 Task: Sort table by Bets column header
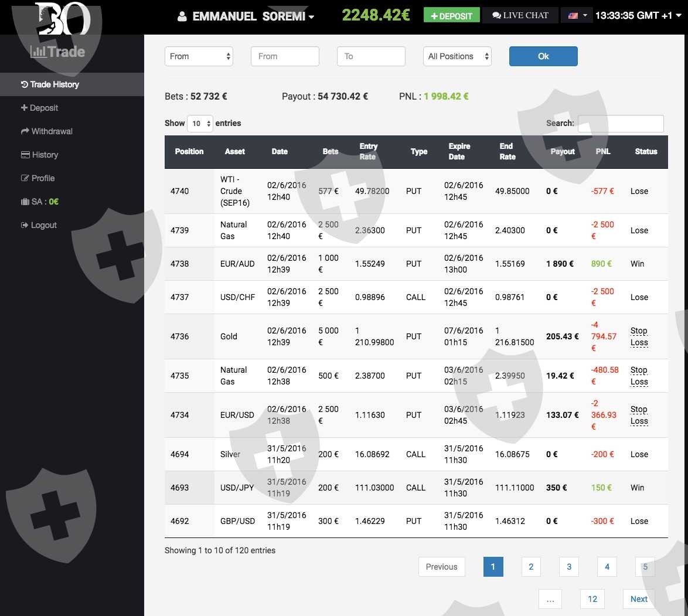click(331, 151)
